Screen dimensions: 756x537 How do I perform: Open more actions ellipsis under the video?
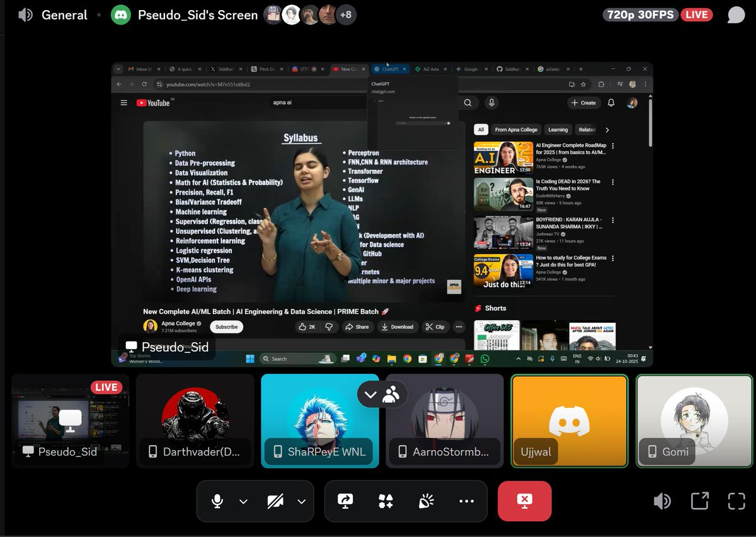459,326
